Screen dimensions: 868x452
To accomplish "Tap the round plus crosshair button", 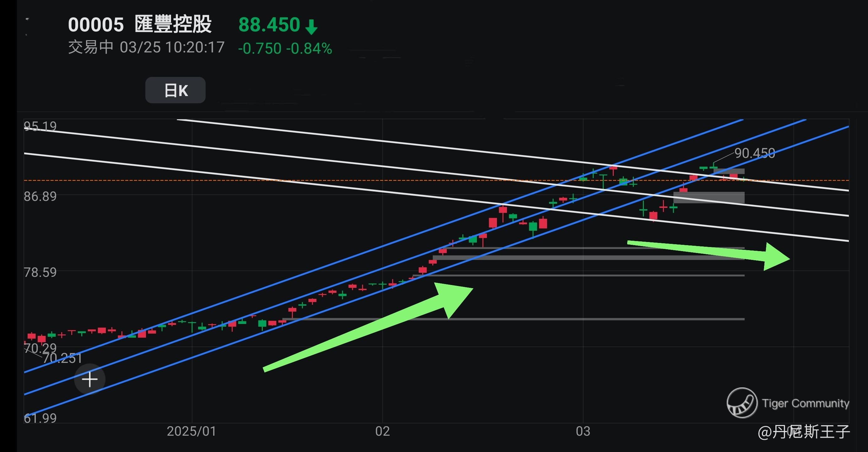I will point(90,379).
